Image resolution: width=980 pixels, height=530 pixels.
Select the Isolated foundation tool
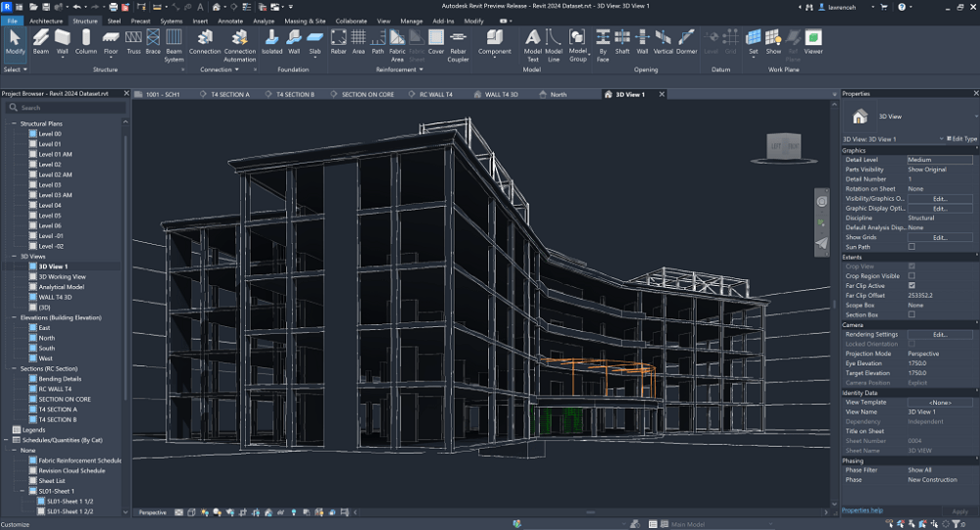(x=271, y=41)
